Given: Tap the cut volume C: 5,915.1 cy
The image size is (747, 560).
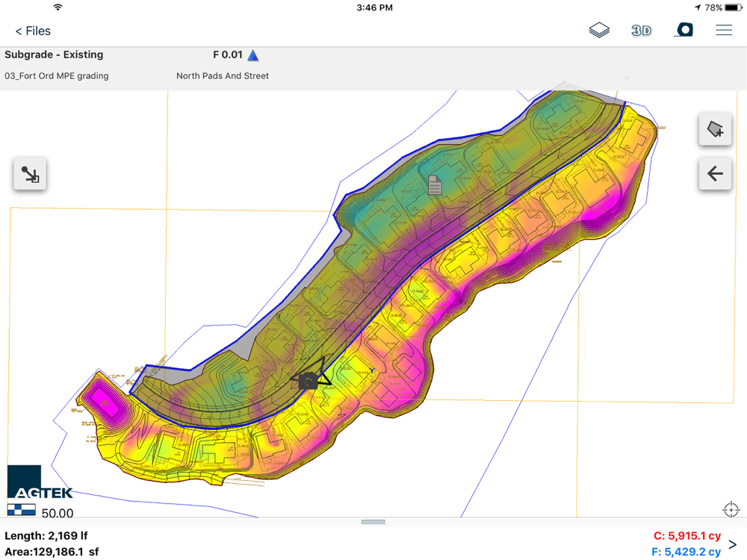Looking at the screenshot, I should click(687, 536).
